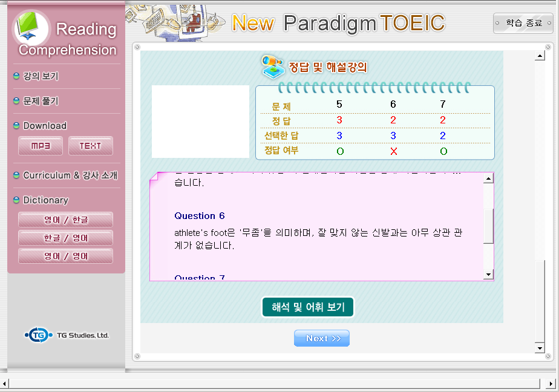Open the 강의 보기 menu item
This screenshot has height=392, width=559.
[41, 76]
